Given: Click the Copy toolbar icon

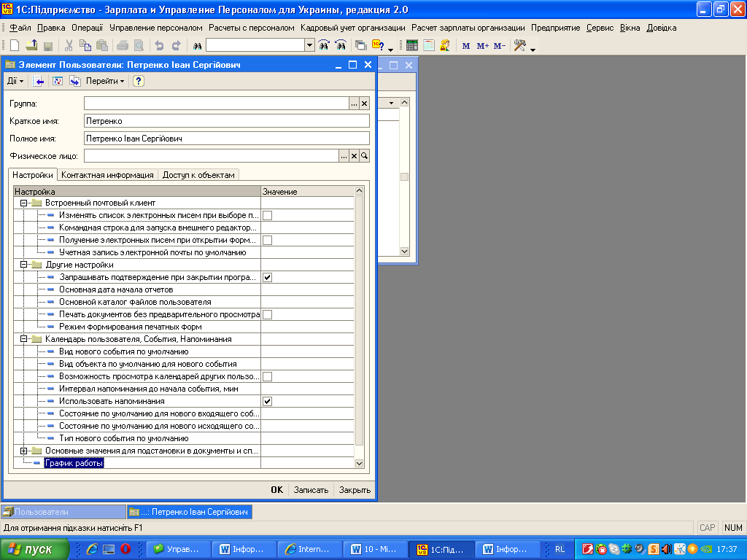Looking at the screenshot, I should [85, 45].
